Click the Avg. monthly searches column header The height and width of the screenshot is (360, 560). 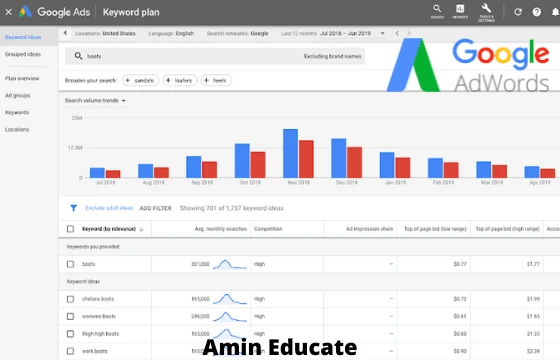pos(221,229)
